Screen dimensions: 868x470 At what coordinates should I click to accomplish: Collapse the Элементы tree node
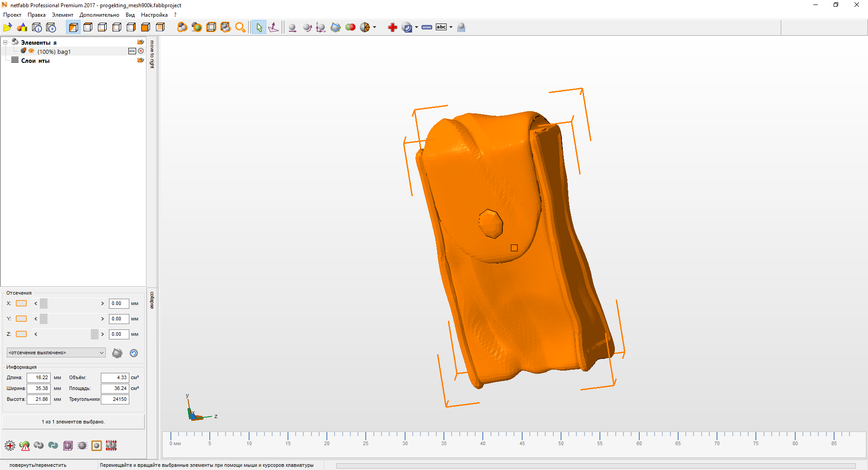tap(5, 42)
